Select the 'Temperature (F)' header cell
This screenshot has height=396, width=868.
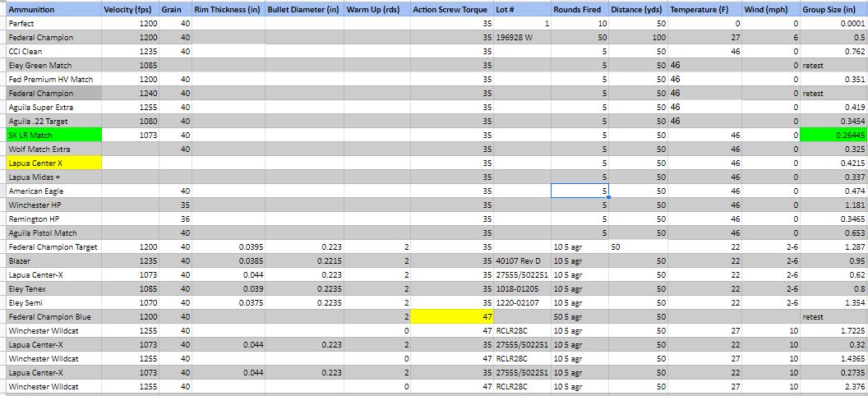[704, 10]
